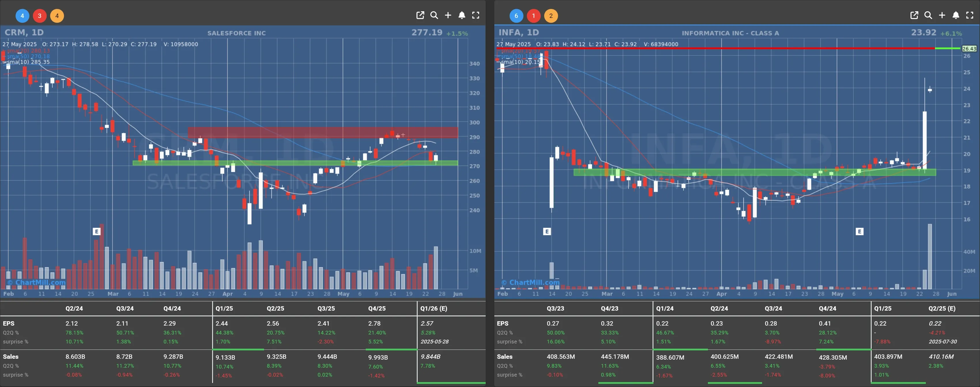
Task: Click CRM last price 277.19
Action: 427,32
